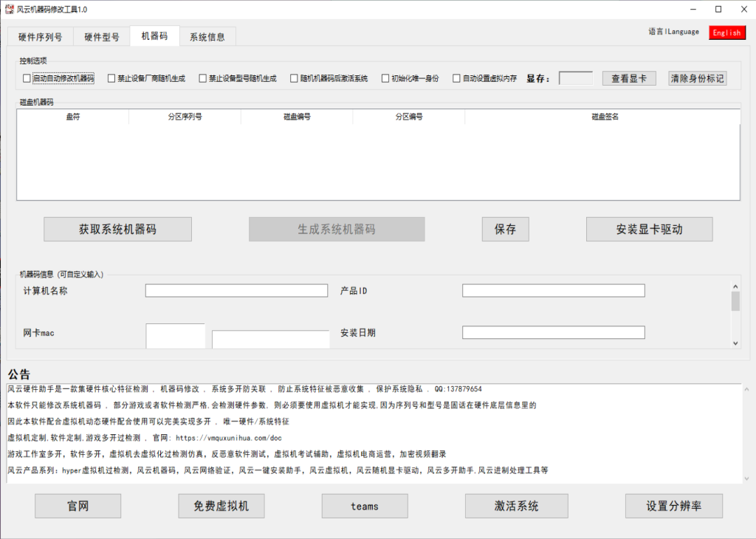756x539 pixels.
Task: Enable 启动自动修改机器码 checkbox
Action: [27, 78]
